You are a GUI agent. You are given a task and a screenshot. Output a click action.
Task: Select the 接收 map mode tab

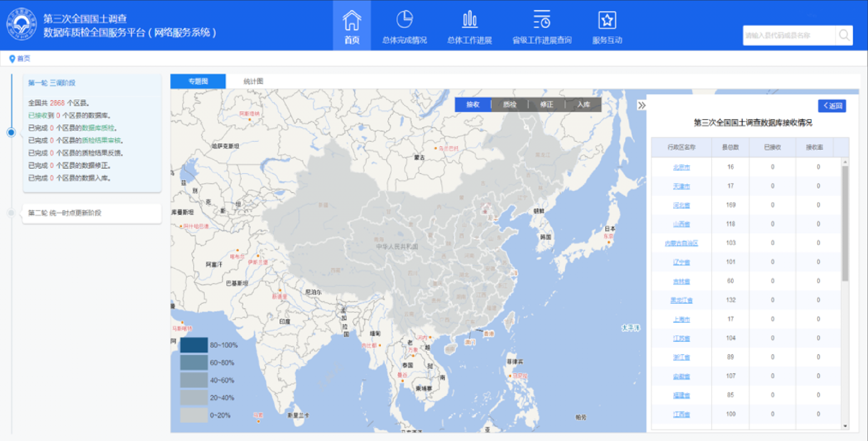pos(473,105)
